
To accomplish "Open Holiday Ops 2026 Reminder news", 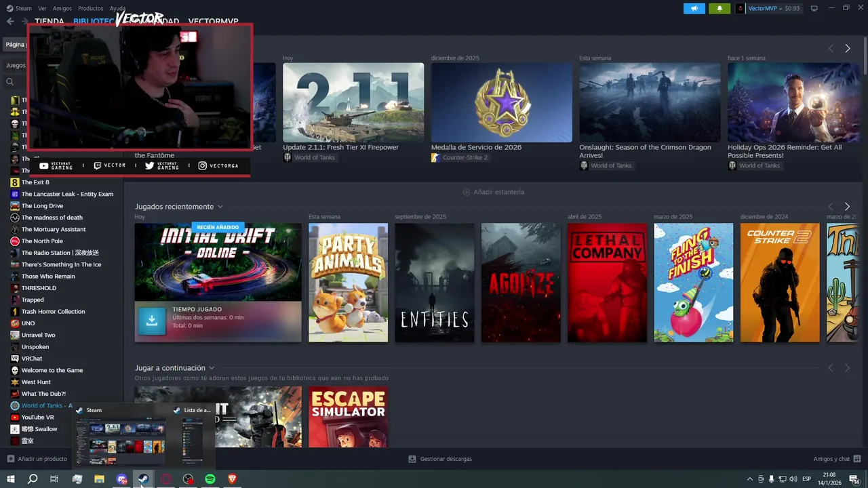I will (x=794, y=102).
